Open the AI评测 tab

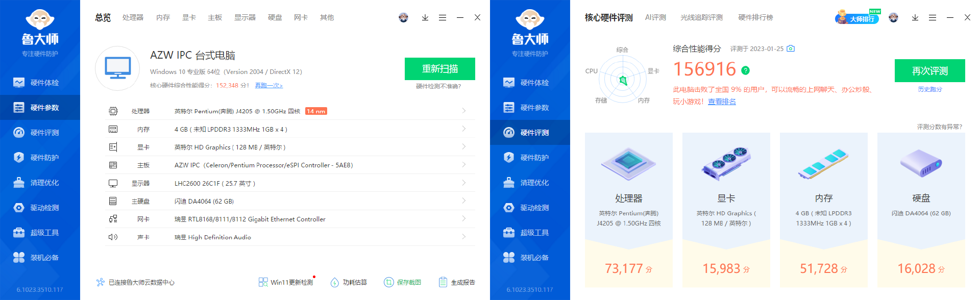click(x=655, y=17)
